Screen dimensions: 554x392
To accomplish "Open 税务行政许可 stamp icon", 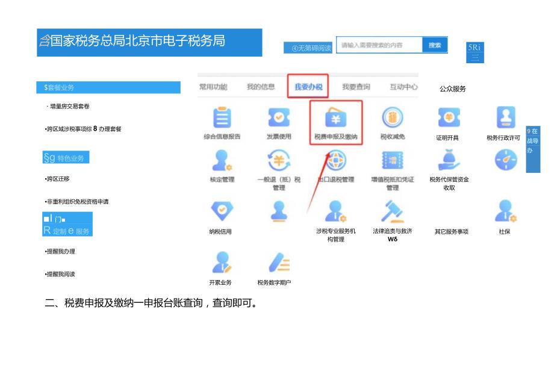I will click(x=506, y=117).
